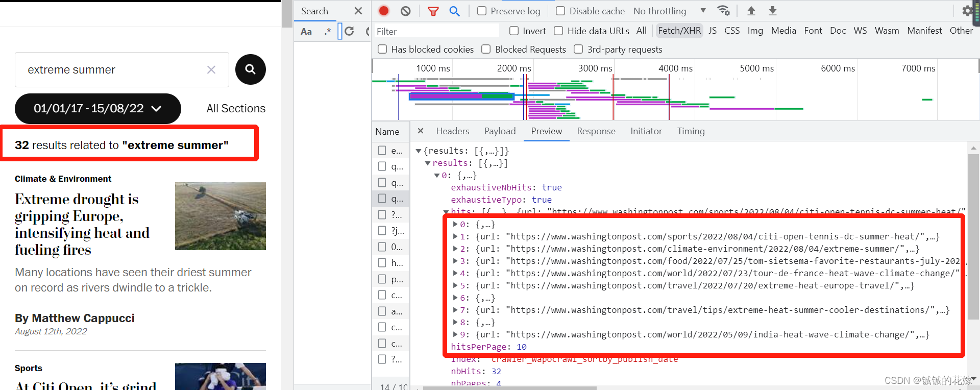980x390 pixels.
Task: Select the Preview tab
Action: click(x=547, y=131)
